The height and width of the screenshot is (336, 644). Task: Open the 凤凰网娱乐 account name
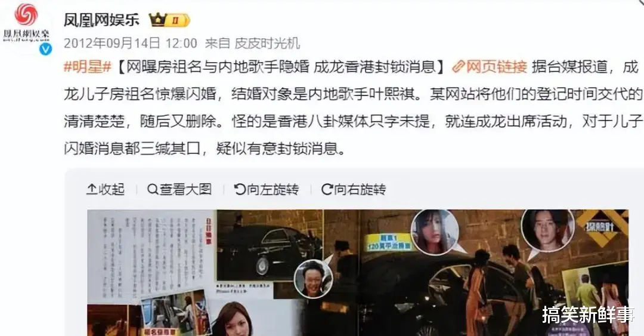[x=101, y=20]
